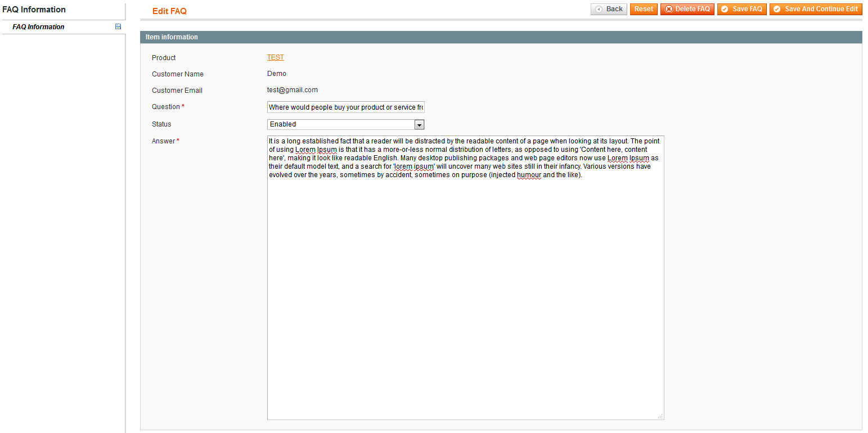Viewport: 868px width, 433px height.
Task: Click the Item information section header
Action: pos(172,37)
